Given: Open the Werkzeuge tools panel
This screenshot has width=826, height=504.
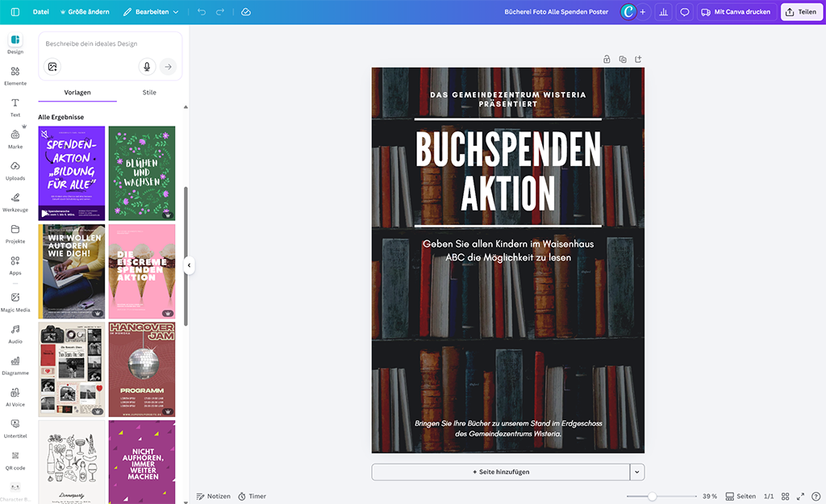Looking at the screenshot, I should [x=15, y=202].
